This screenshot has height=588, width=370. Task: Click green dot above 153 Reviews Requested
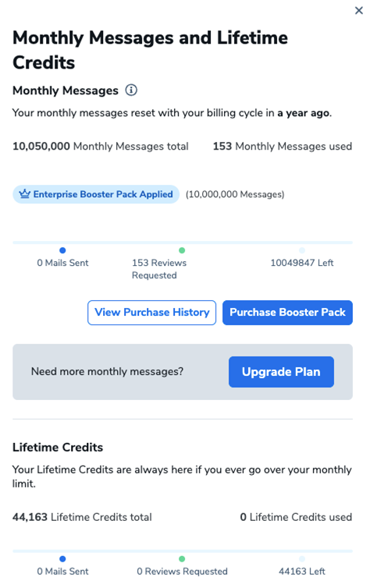pyautogui.click(x=182, y=250)
